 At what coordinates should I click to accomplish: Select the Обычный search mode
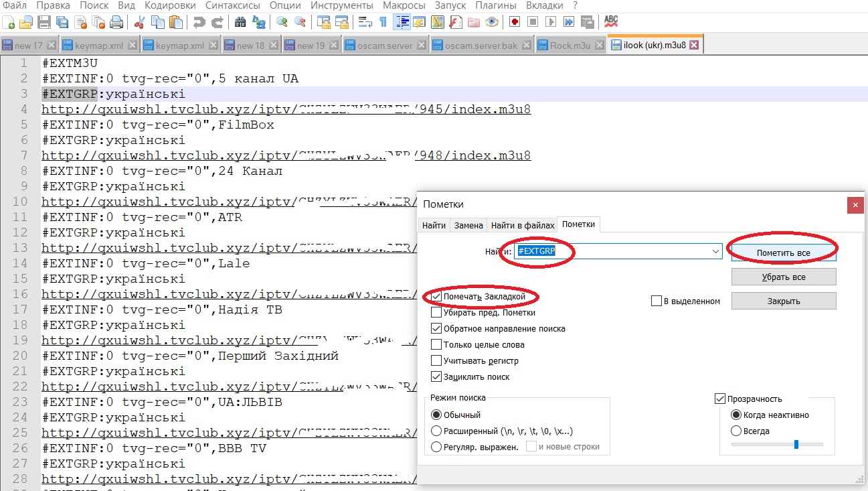pyautogui.click(x=437, y=415)
